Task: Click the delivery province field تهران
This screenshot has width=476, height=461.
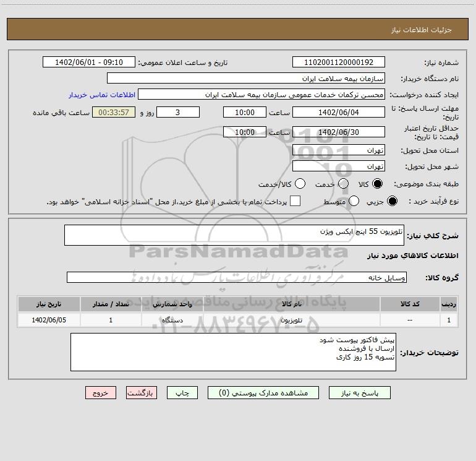Action: 339,150
